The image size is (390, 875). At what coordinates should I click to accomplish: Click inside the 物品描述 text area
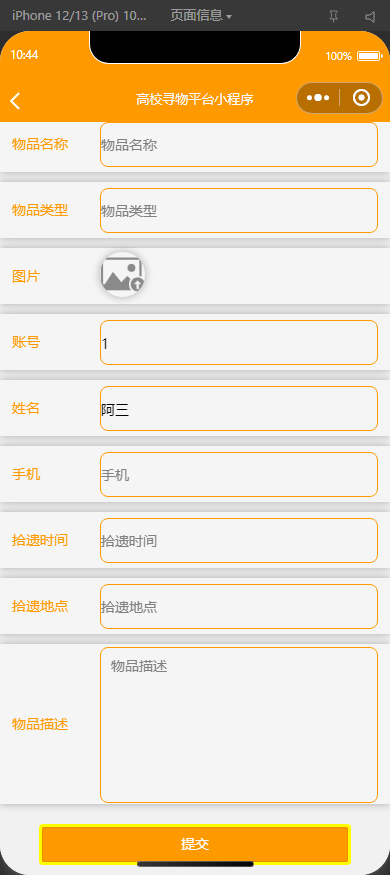coord(239,725)
